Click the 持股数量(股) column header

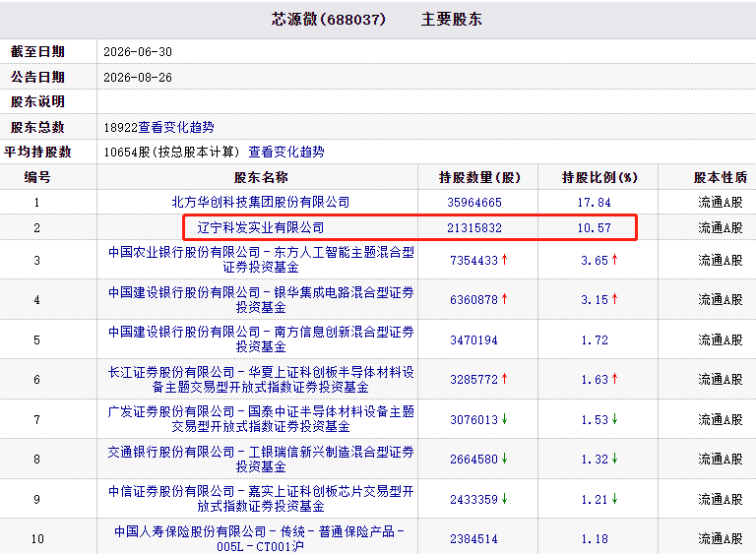479,177
